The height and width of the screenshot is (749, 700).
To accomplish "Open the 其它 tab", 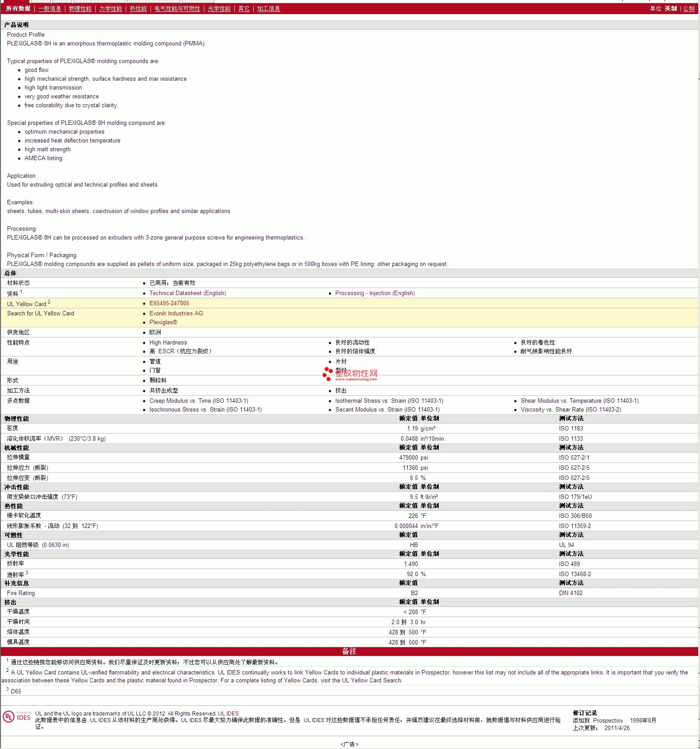I will [x=244, y=8].
